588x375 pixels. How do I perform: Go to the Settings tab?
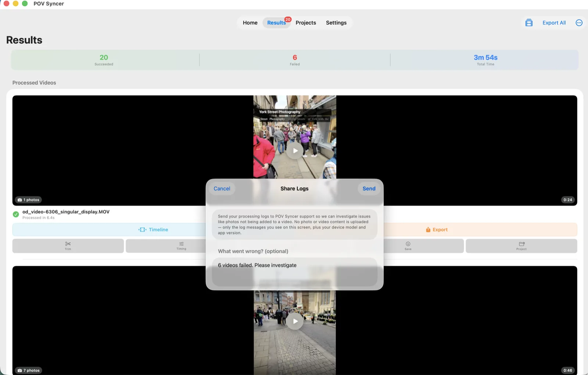pos(336,23)
